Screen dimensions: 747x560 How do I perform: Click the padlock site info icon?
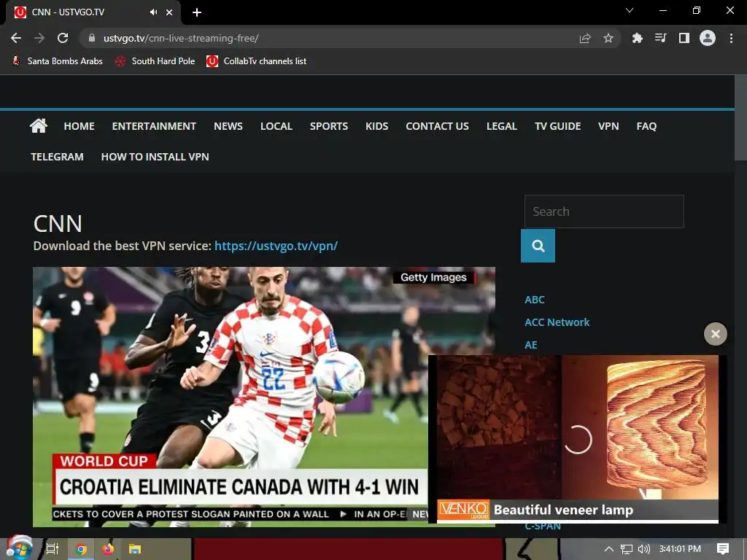pos(92,38)
